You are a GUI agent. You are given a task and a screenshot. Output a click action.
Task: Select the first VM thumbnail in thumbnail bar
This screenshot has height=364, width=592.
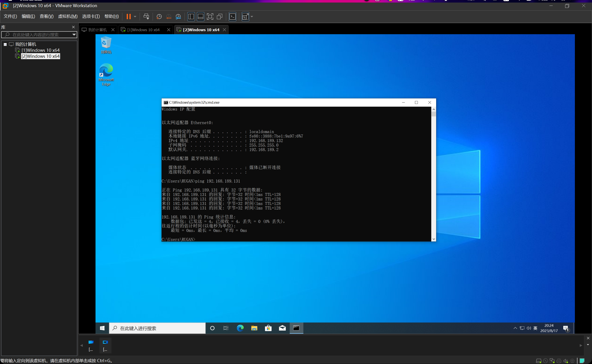91,346
